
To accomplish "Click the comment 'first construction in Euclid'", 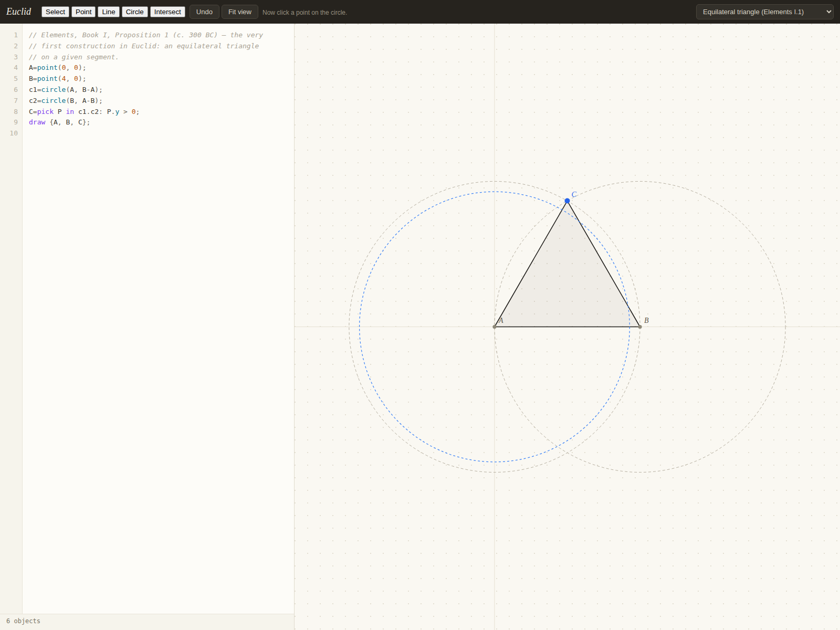I will (144, 46).
